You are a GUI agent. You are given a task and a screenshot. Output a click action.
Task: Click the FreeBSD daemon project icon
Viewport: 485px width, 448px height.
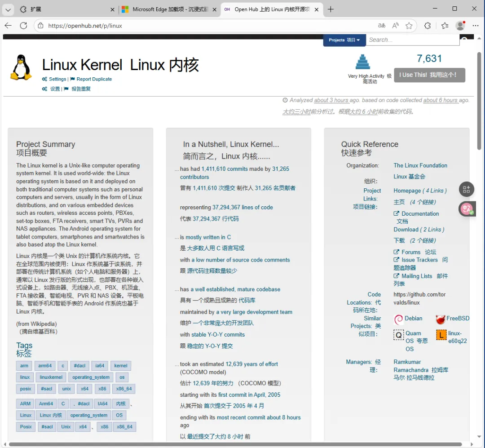(x=441, y=319)
